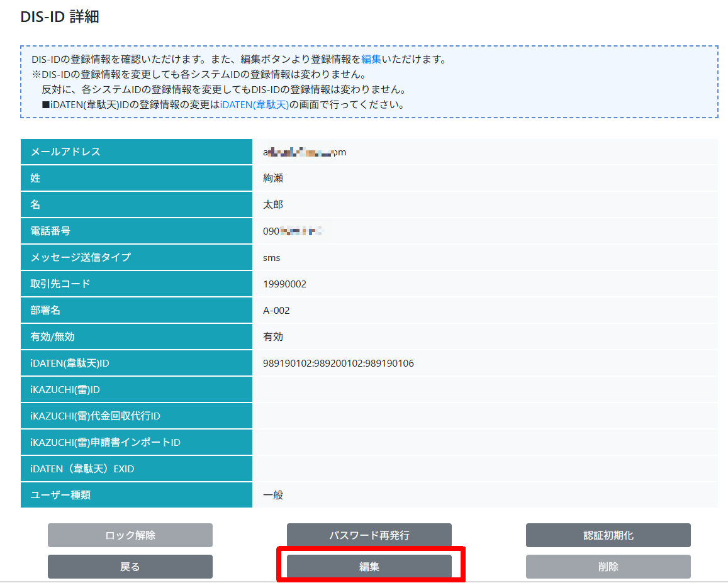Select the iDATEN ID value 989190102:989200102:989190106
The height and width of the screenshot is (583, 728).
pyautogui.click(x=338, y=364)
